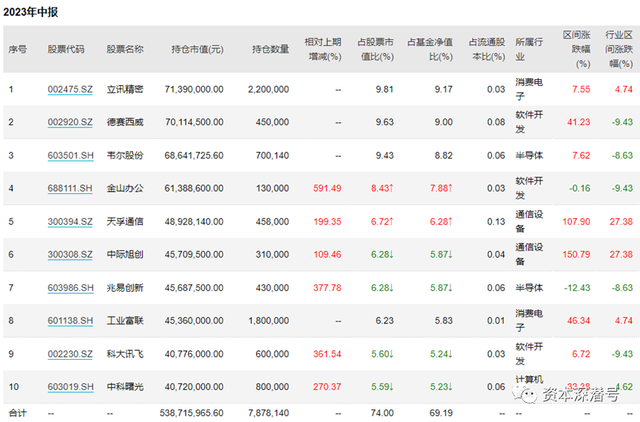Viewport: 640px width, 422px height.
Task: Open stock code link 601138.SH
Action: (x=70, y=320)
